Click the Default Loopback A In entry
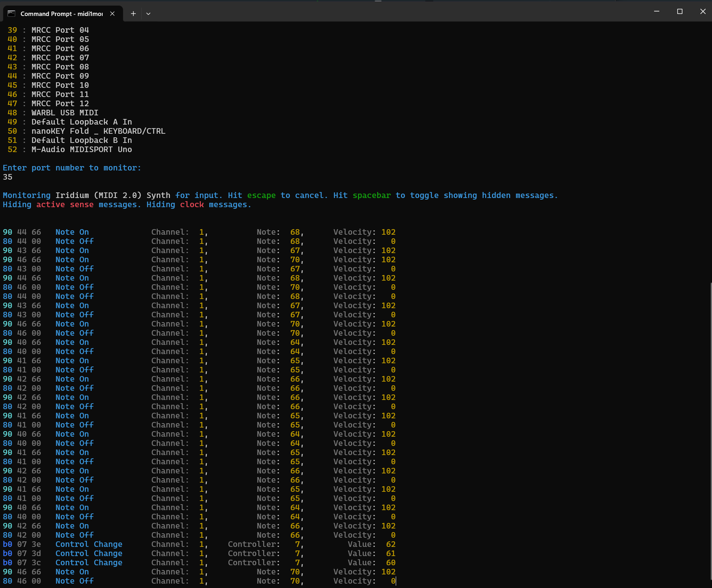 click(81, 122)
